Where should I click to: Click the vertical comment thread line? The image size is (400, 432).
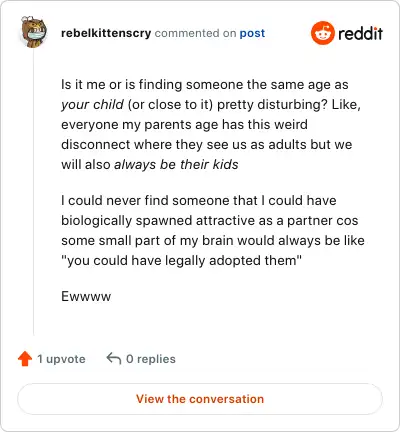click(x=33, y=192)
